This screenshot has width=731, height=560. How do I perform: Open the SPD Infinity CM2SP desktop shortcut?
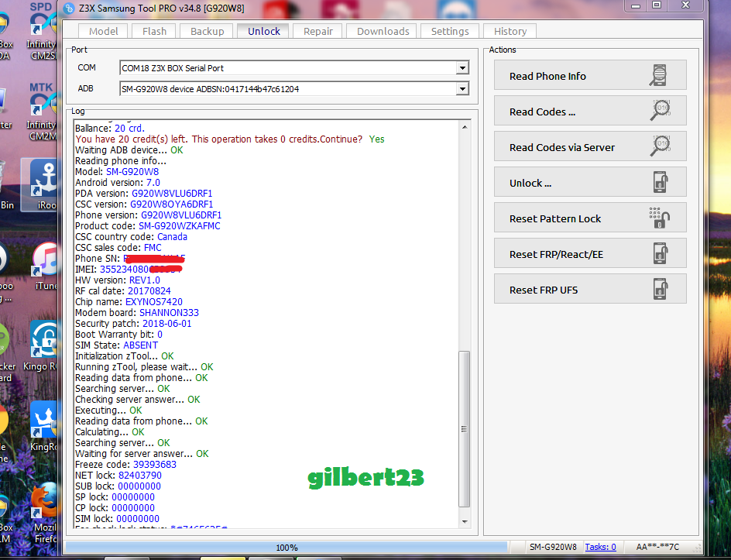tap(42, 33)
